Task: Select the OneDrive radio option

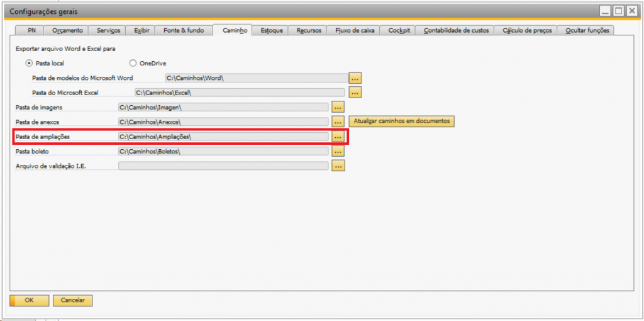Action: point(133,63)
